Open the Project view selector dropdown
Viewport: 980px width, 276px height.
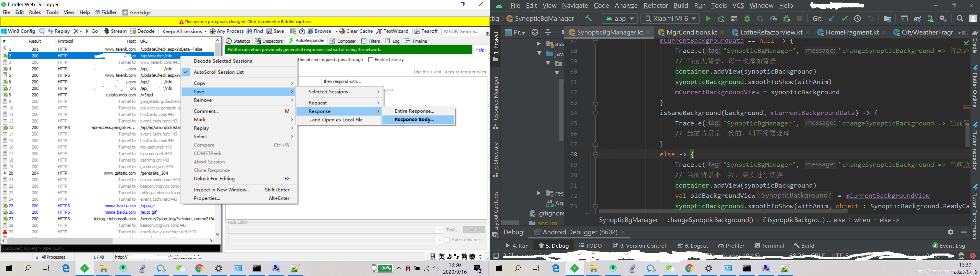(x=515, y=32)
